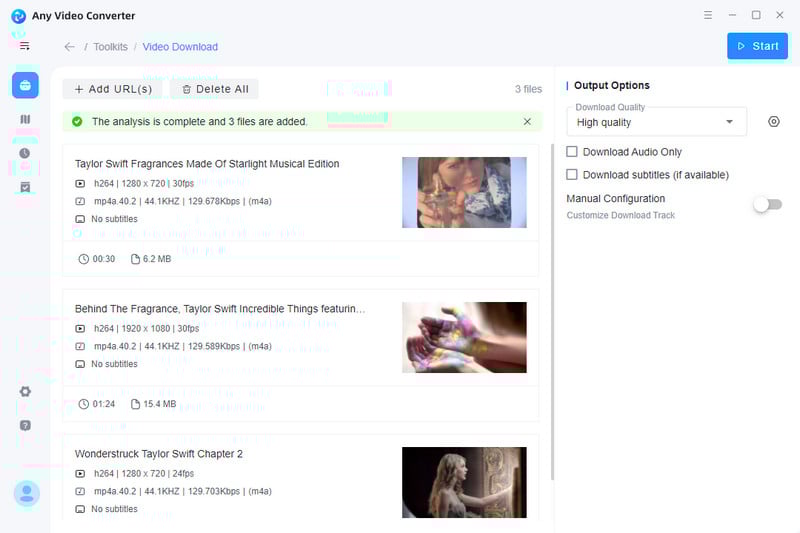Click video codec icon for Starlight Musical Edition

tap(80, 184)
